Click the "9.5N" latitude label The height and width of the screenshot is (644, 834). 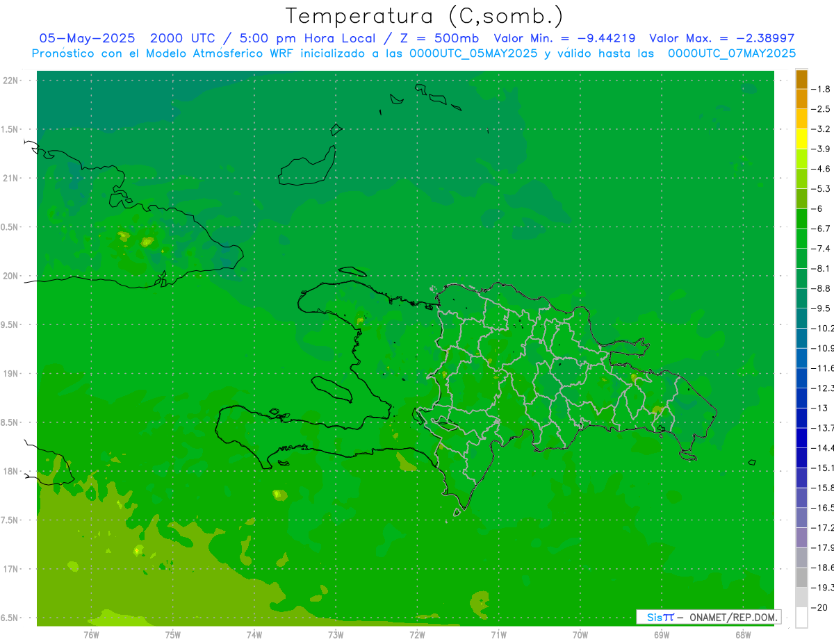point(10,324)
